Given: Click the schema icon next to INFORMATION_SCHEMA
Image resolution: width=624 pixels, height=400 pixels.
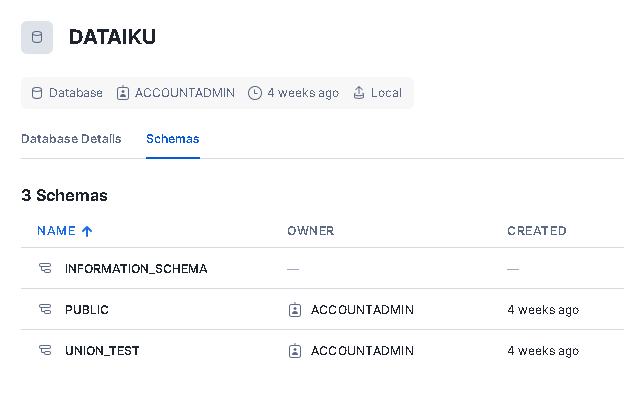Looking at the screenshot, I should (45, 268).
